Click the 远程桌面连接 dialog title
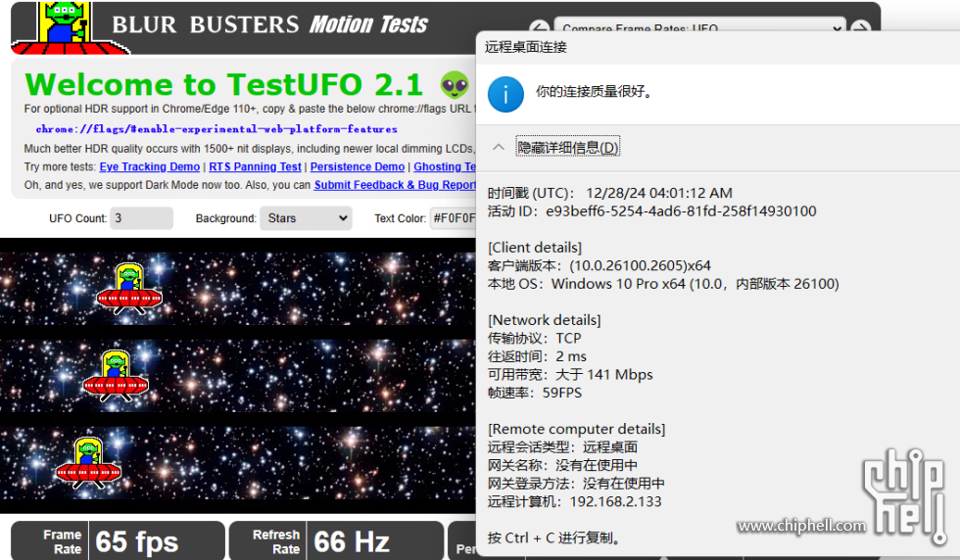The height and width of the screenshot is (560, 960). [x=525, y=47]
